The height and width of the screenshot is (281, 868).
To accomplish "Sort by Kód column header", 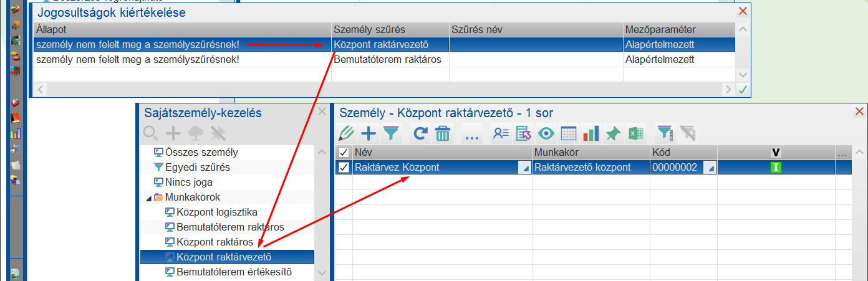I will (x=683, y=152).
